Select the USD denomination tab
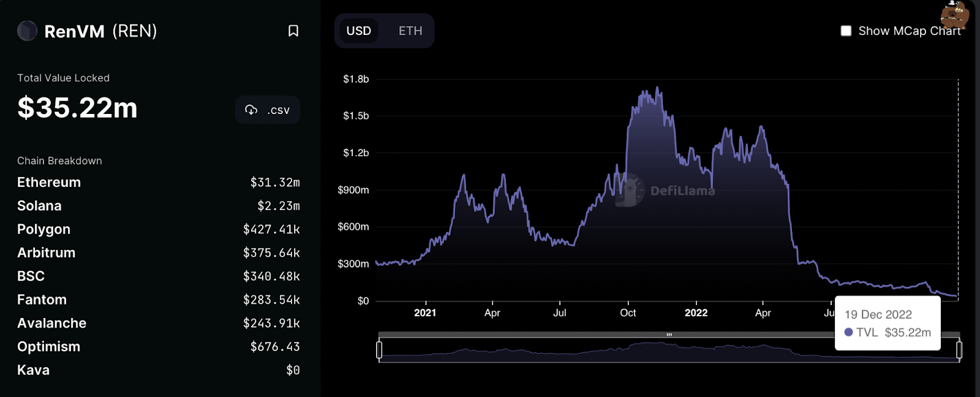980x397 pixels. 359,31
